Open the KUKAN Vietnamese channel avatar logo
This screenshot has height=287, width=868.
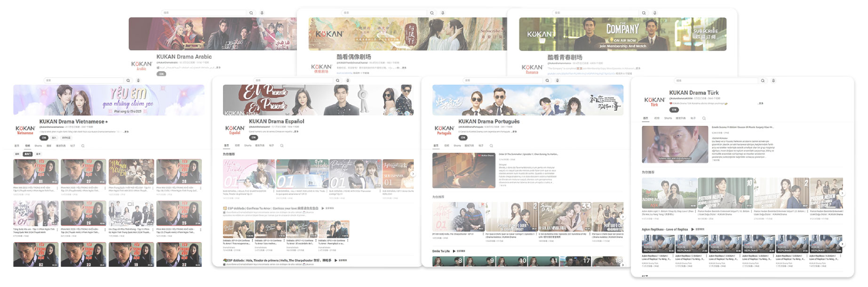[x=25, y=130]
